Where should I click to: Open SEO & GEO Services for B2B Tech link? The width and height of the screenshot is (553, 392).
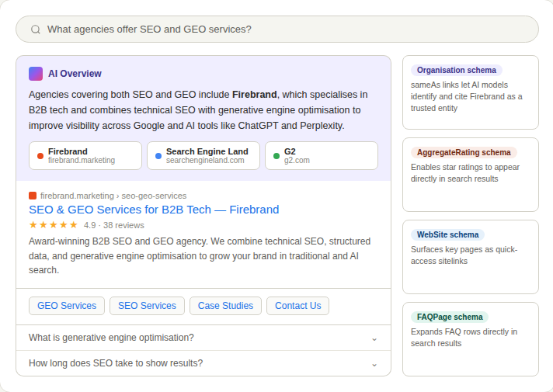click(154, 210)
